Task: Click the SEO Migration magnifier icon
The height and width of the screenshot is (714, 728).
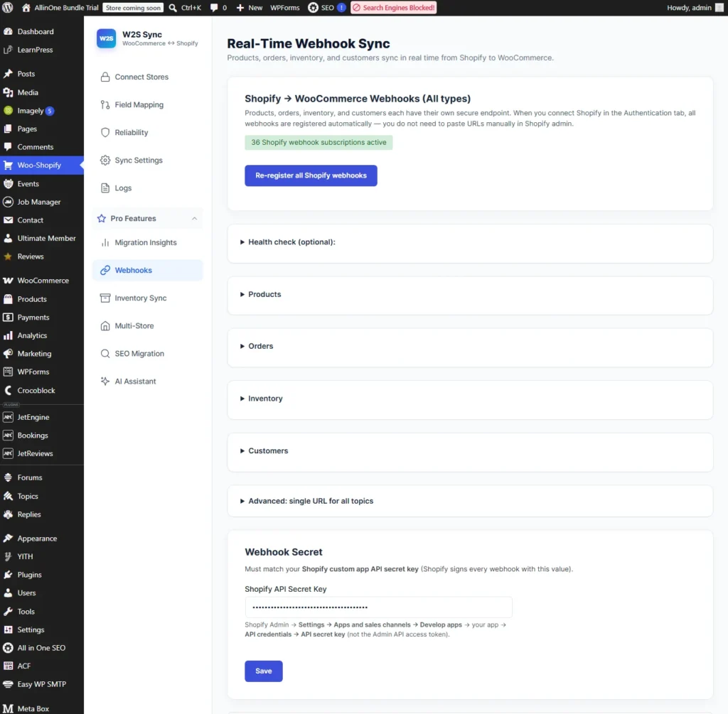Action: pos(105,354)
